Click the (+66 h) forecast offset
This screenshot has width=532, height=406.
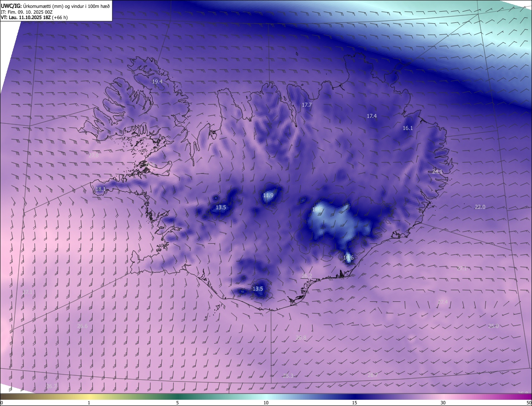coord(60,17)
